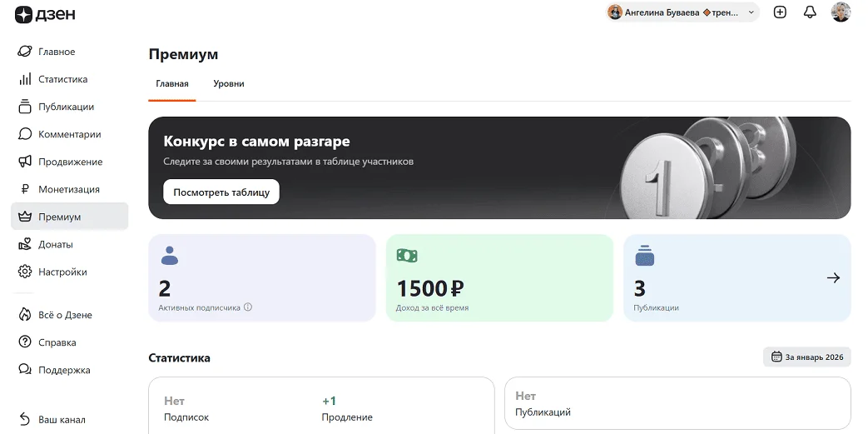Switch to the Уровни tab
Image resolution: width=868 pixels, height=434 pixels.
click(x=229, y=83)
